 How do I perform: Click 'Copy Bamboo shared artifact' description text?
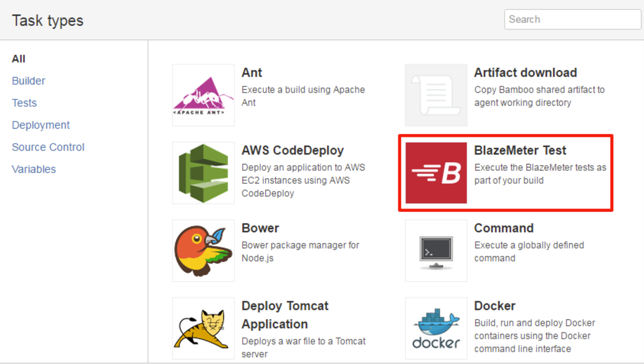pos(539,96)
